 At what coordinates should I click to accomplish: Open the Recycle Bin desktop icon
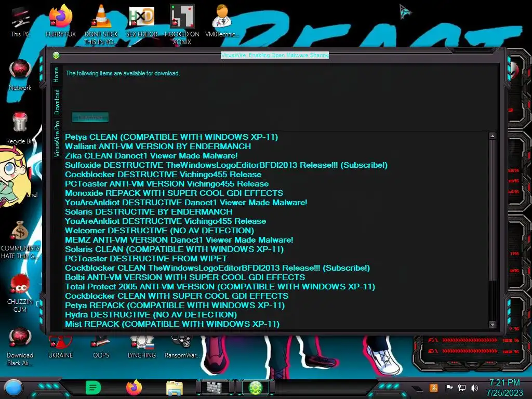tap(20, 128)
